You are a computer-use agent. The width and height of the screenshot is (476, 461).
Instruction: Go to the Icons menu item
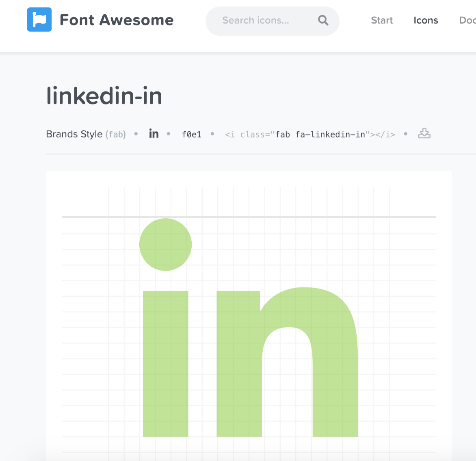pyautogui.click(x=426, y=20)
